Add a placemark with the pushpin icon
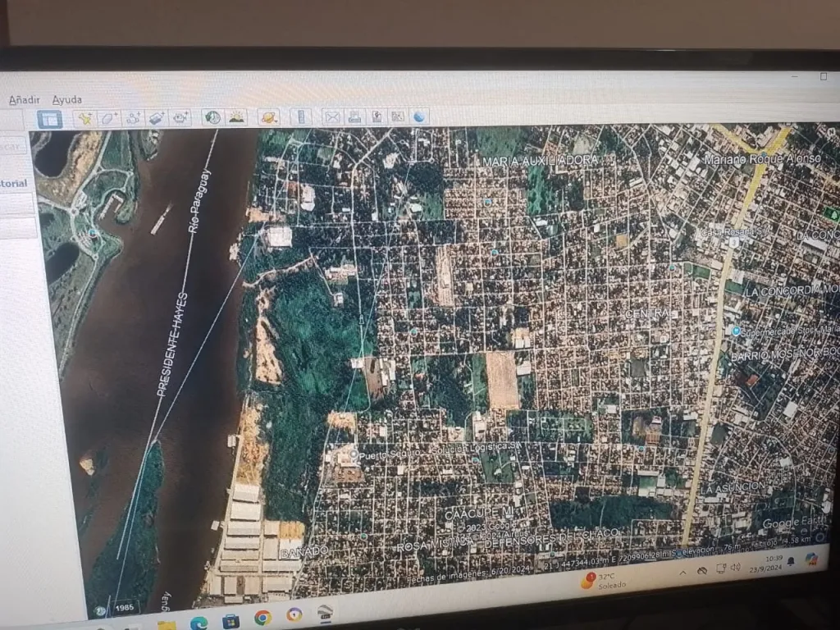The image size is (840, 630). (x=84, y=118)
